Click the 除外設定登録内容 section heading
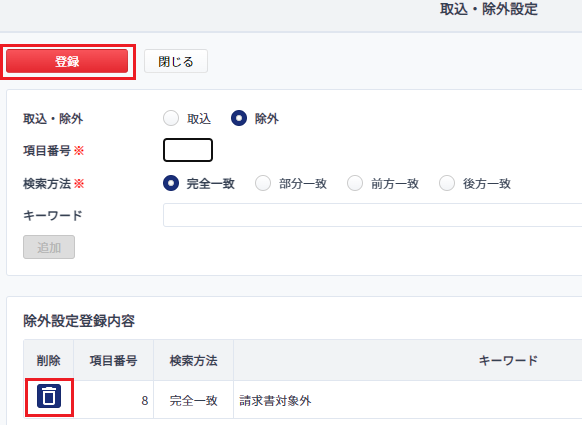This screenshot has width=582, height=425. point(79,321)
